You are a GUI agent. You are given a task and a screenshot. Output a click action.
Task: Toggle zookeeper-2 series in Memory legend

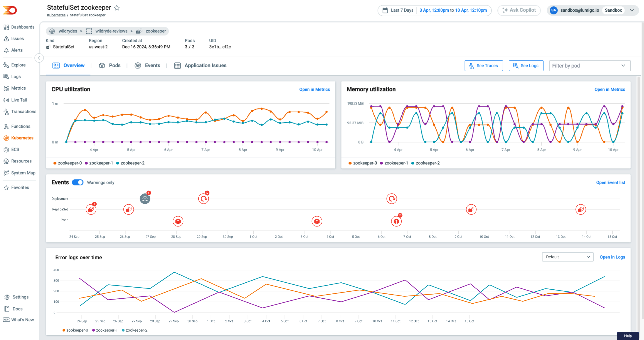(425, 163)
